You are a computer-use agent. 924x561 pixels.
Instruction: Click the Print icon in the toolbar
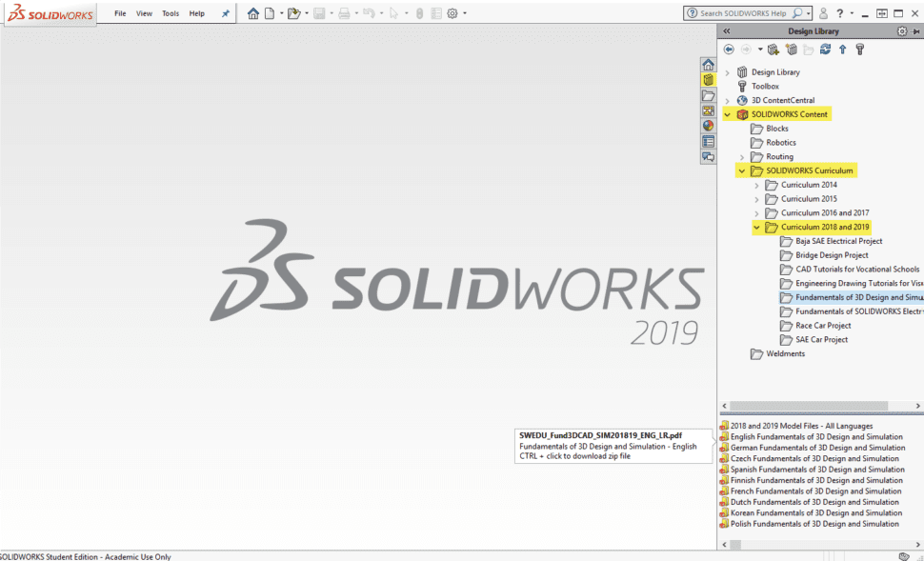[x=345, y=13]
